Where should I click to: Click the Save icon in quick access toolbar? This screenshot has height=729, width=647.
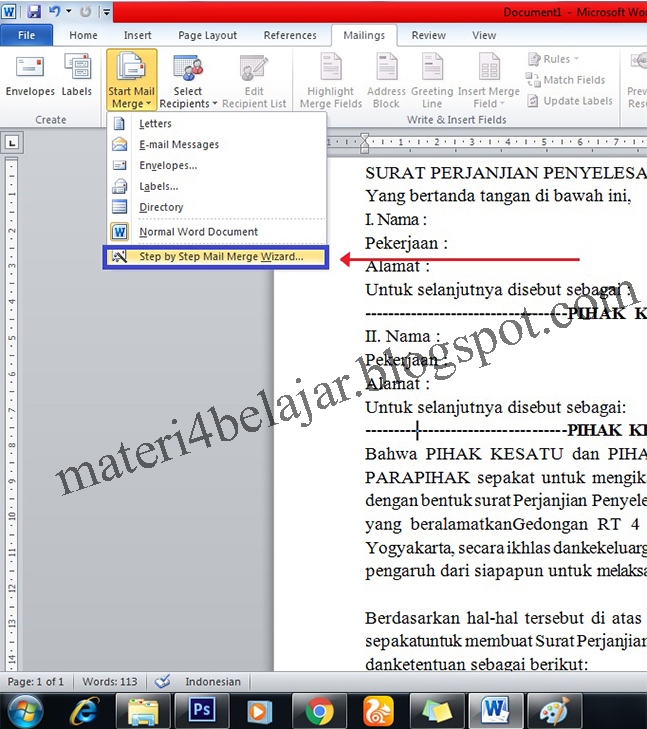[x=33, y=11]
